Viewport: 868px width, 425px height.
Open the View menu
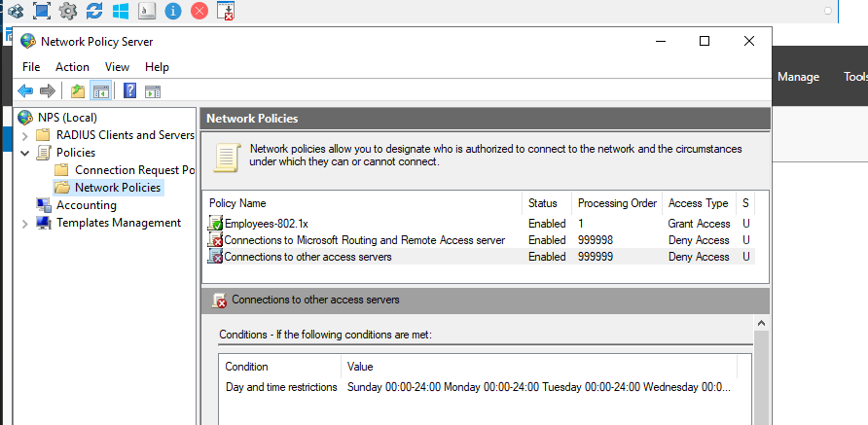click(117, 67)
